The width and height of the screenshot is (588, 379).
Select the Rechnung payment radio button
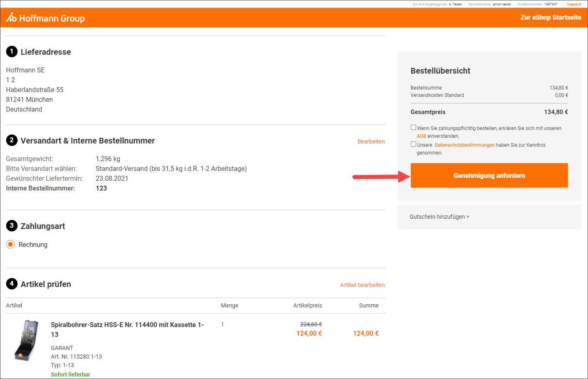pyautogui.click(x=10, y=245)
